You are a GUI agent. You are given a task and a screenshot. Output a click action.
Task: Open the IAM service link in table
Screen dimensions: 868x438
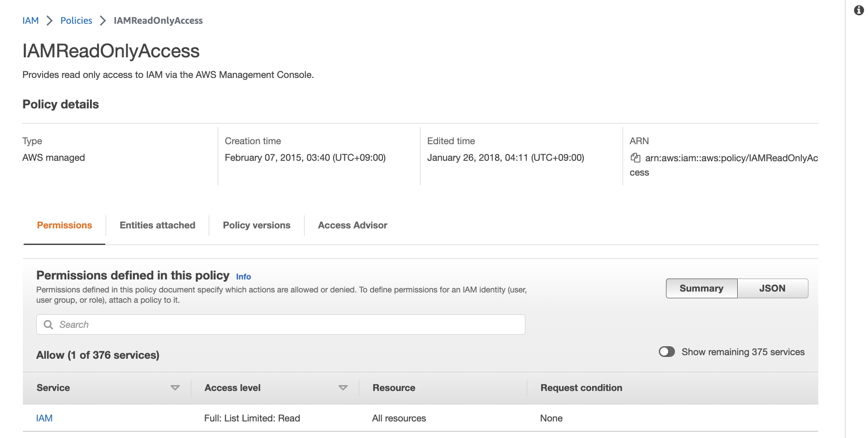pos(44,418)
